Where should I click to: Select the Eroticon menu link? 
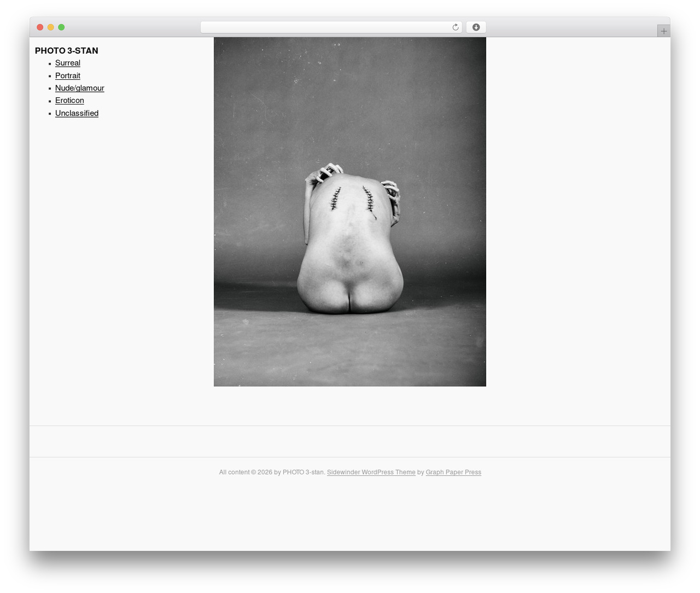(69, 101)
